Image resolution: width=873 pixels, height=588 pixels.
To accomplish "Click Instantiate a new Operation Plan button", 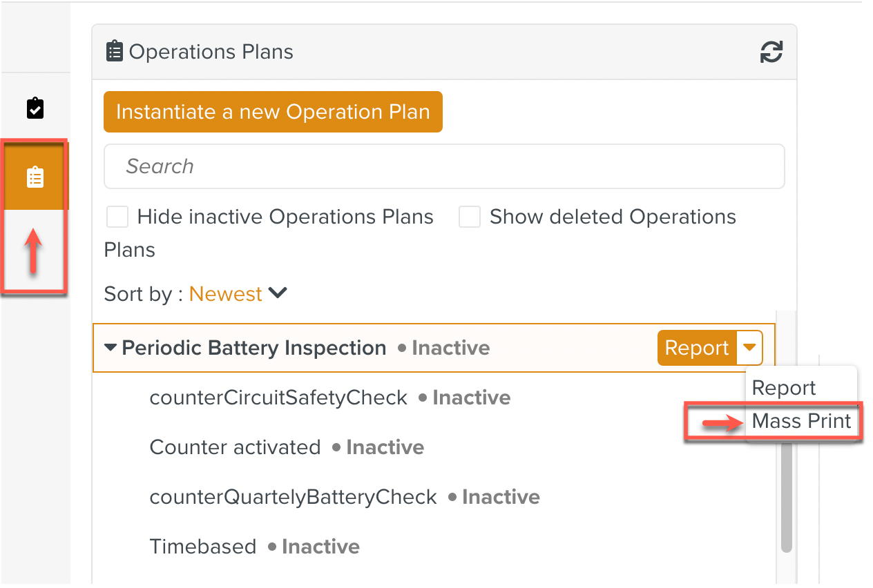I will click(x=273, y=112).
